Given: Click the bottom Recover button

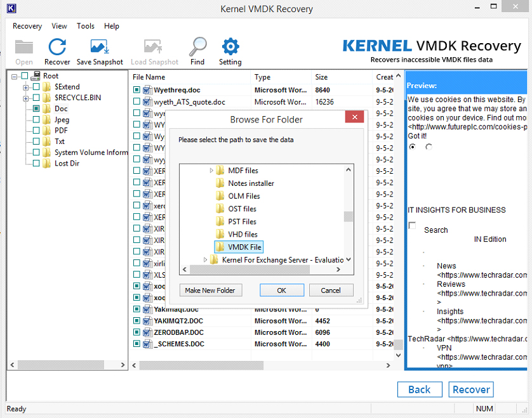Looking at the screenshot, I should coord(471,389).
